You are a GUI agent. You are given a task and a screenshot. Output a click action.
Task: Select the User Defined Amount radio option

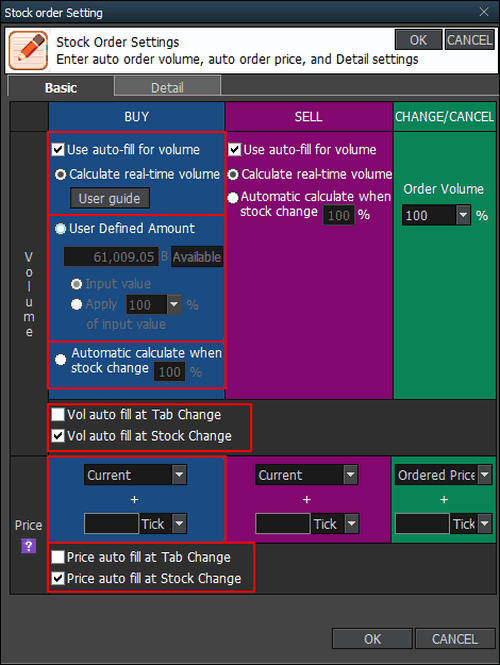tap(61, 229)
